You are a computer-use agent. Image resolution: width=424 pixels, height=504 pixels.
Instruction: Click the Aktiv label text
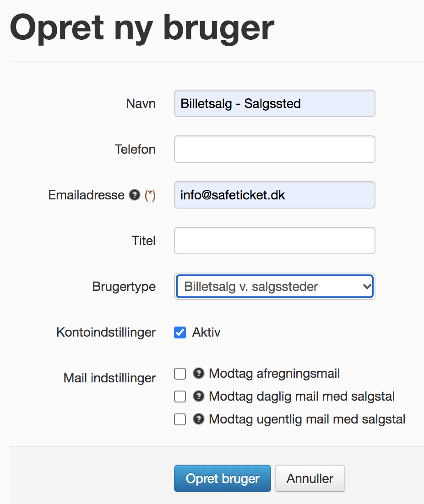[x=206, y=332]
